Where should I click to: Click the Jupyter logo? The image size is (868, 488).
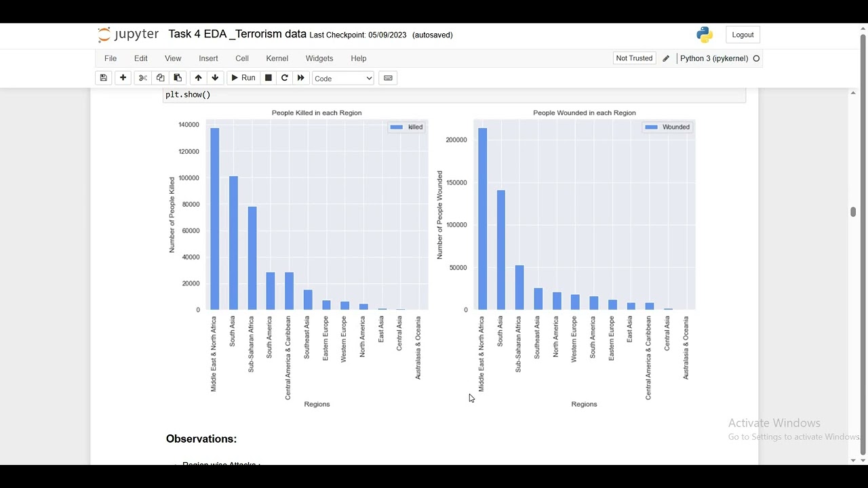128,35
